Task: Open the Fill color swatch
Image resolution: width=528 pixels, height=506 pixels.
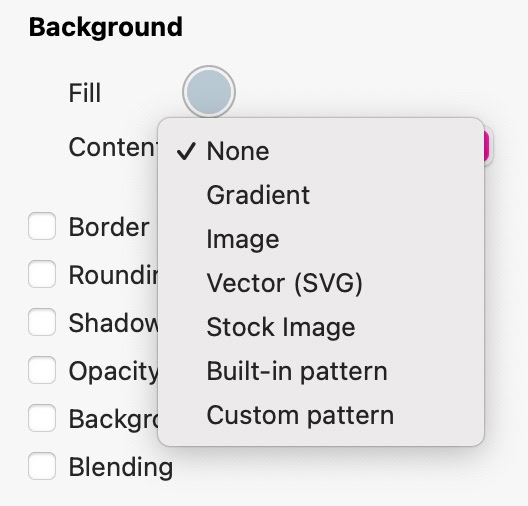Action: [x=209, y=92]
